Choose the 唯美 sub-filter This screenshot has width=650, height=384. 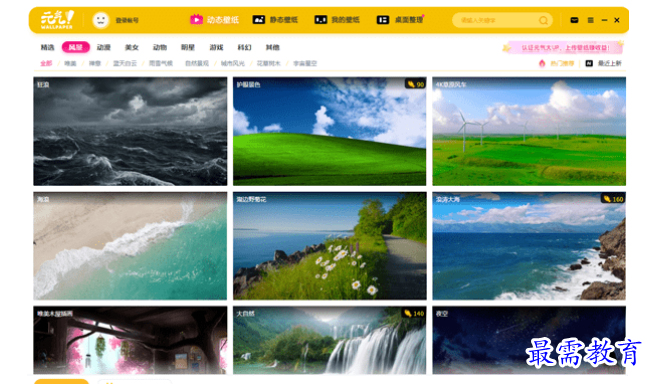click(x=70, y=63)
